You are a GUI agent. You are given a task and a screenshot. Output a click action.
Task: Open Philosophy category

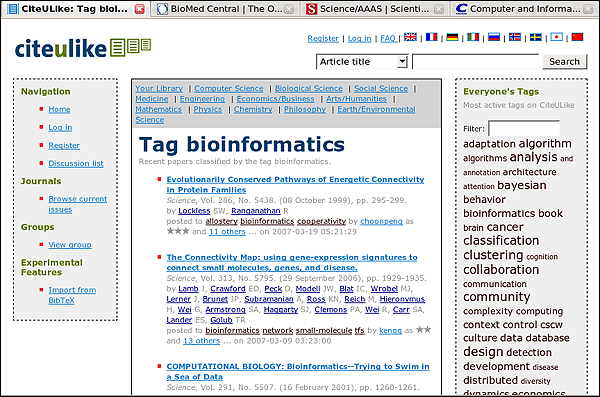tap(305, 109)
